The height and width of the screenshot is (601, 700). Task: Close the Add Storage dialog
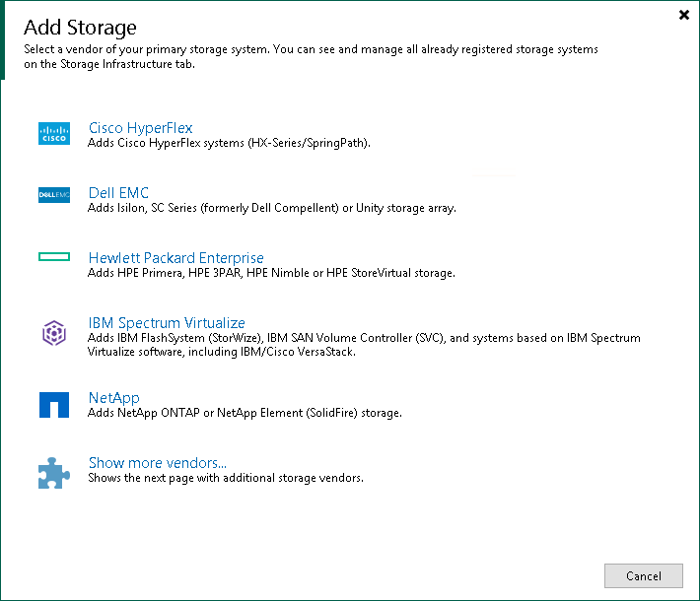tap(684, 15)
